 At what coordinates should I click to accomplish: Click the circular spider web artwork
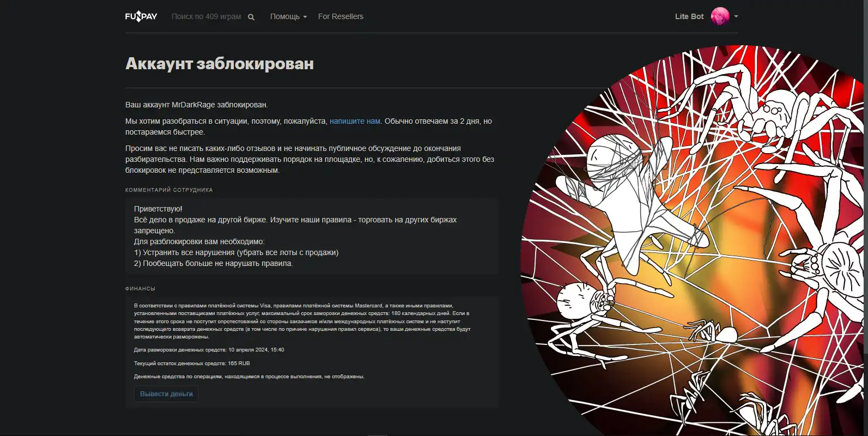click(x=692, y=240)
